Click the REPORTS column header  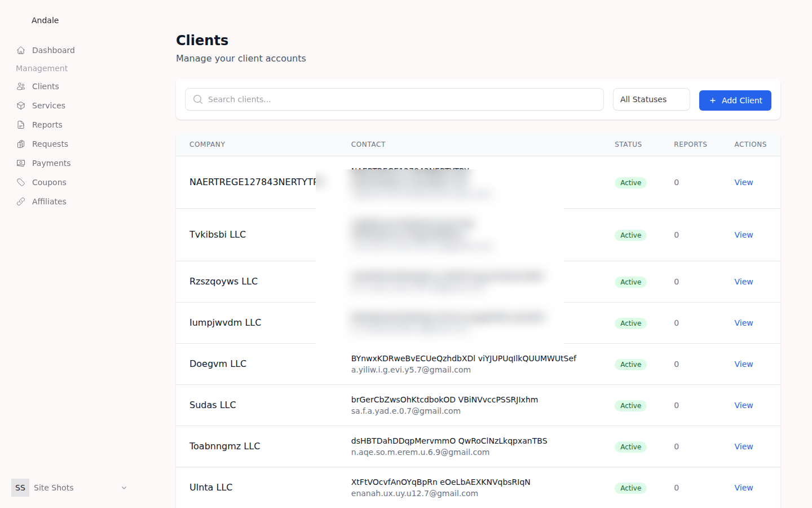tap(690, 144)
